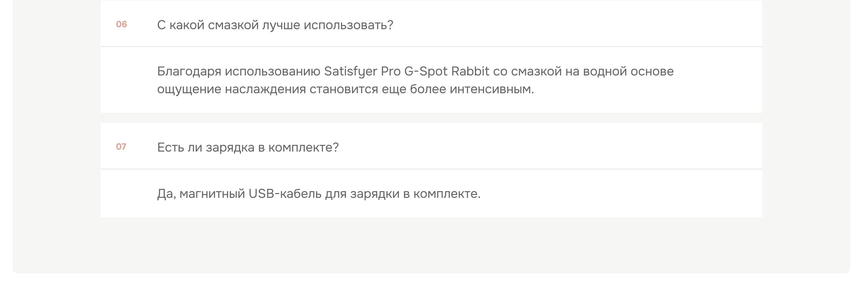Click the "06" question number label
Screen dimensions: 868x286
121,24
